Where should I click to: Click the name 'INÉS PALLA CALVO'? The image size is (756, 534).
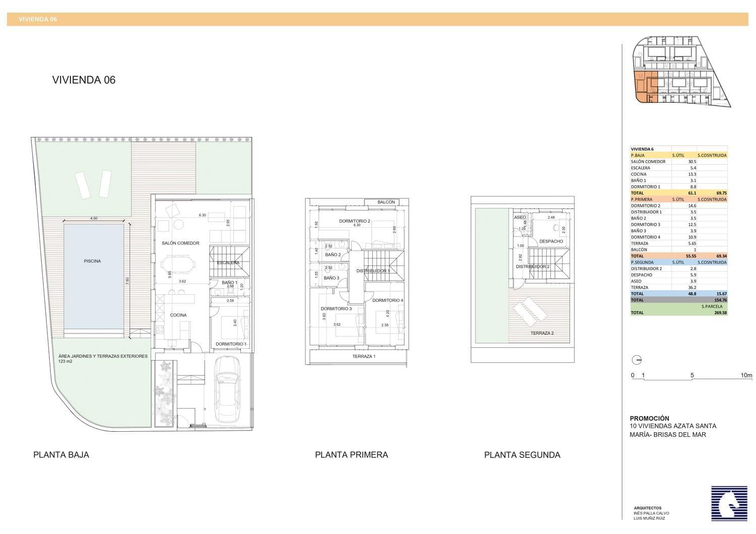(x=652, y=513)
